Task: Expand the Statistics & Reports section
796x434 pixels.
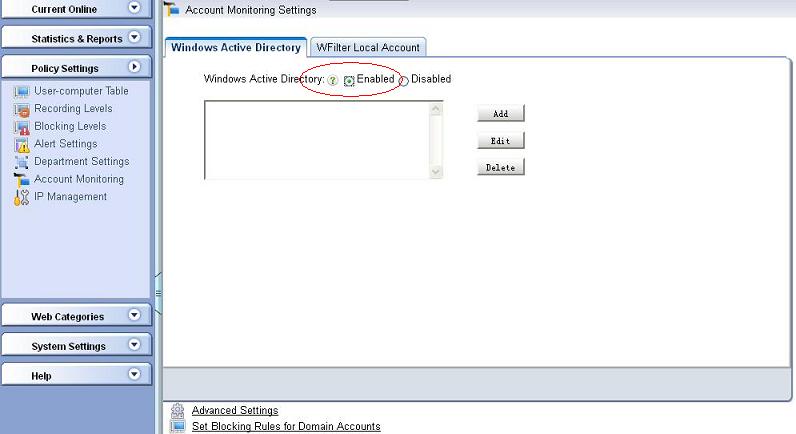Action: point(135,38)
